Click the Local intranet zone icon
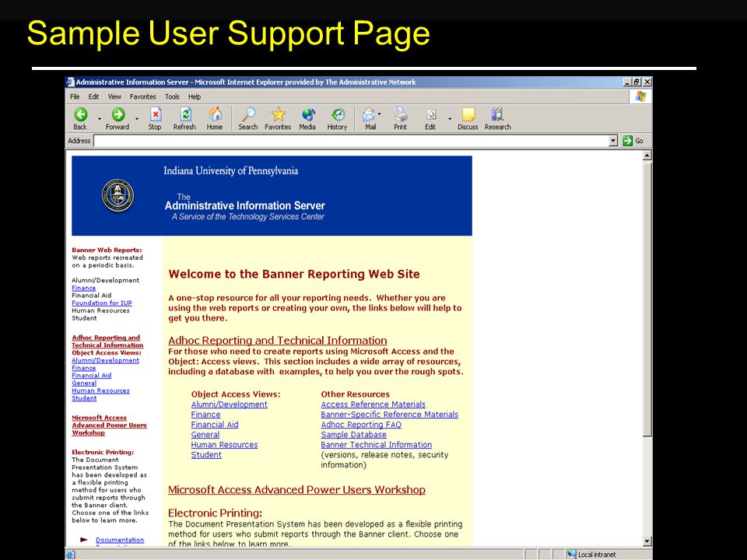 pos(572,555)
